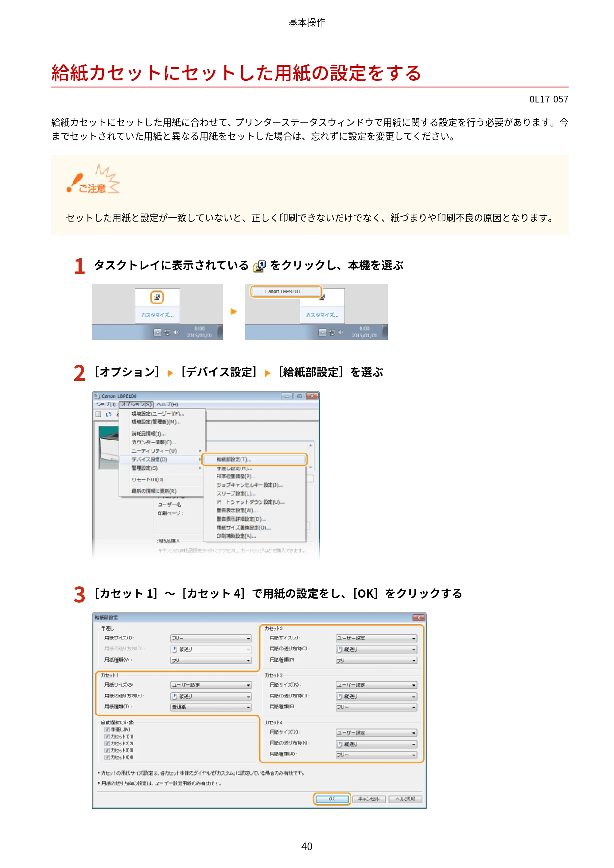This screenshot has height=868, width=614.
Task: Open カセット3 用紙の送り方向(O) dropdown
Action: click(x=376, y=696)
